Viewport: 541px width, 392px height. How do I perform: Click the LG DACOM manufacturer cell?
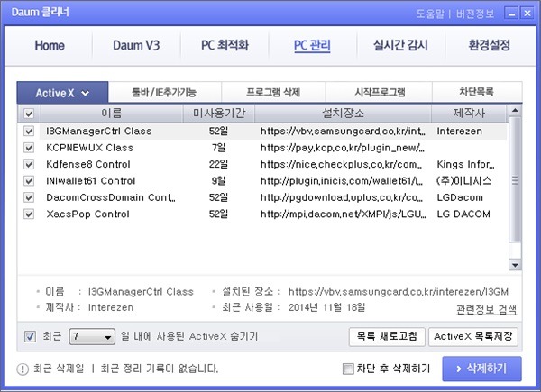[463, 214]
